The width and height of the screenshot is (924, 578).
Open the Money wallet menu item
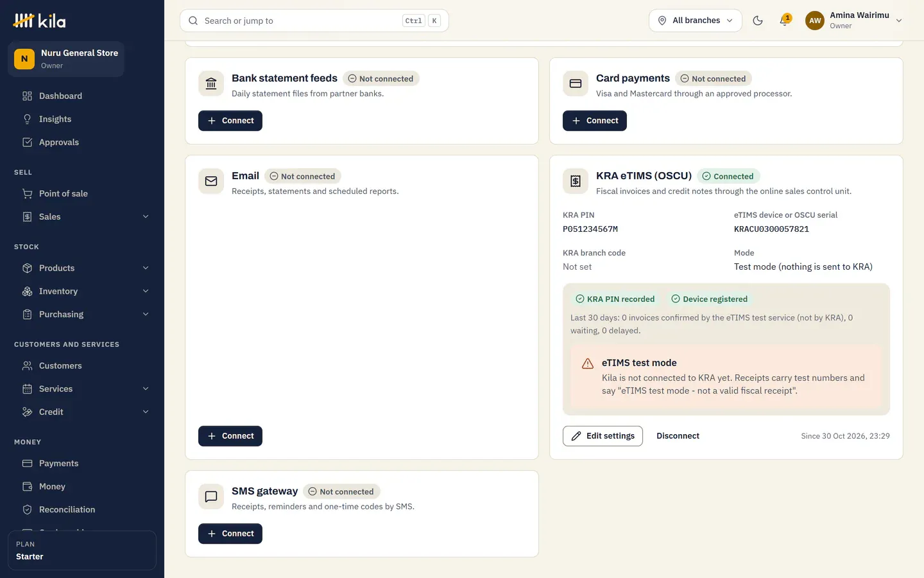[x=82, y=486]
